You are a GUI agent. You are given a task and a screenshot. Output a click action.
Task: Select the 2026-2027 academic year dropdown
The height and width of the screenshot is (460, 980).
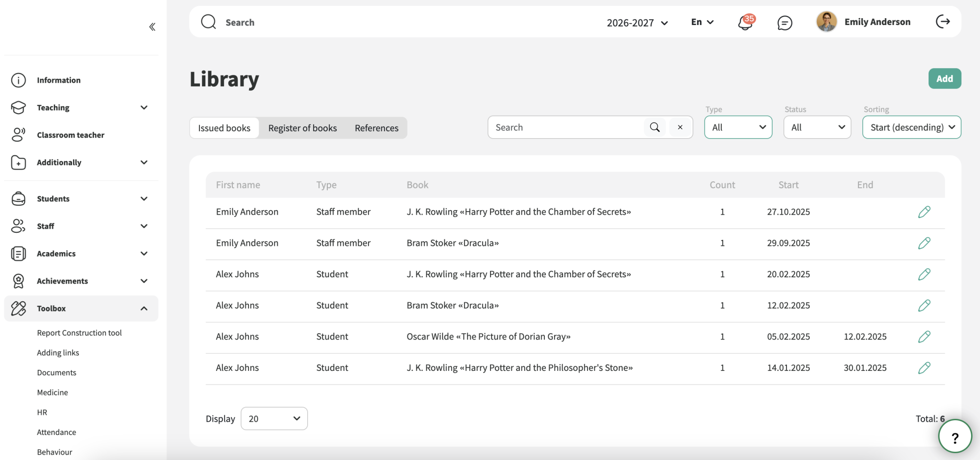coord(637,23)
